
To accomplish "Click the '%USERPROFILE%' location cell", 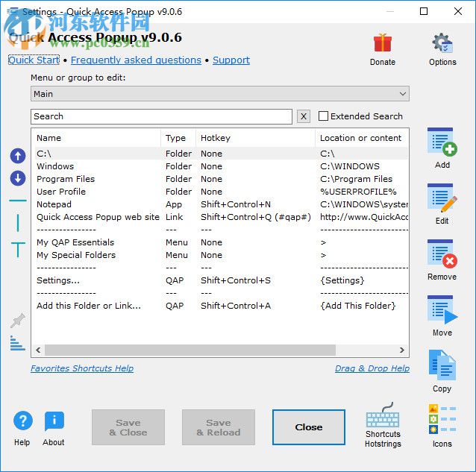I will click(358, 192).
